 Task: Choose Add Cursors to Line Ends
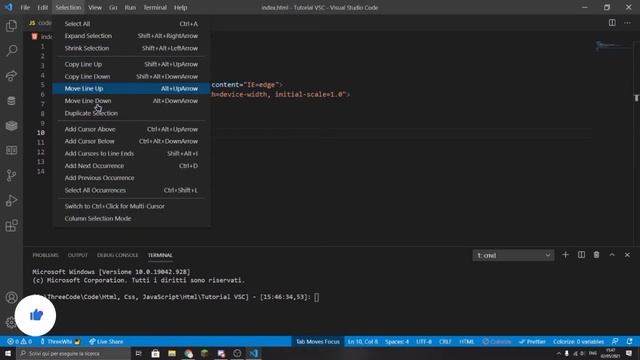131,153
